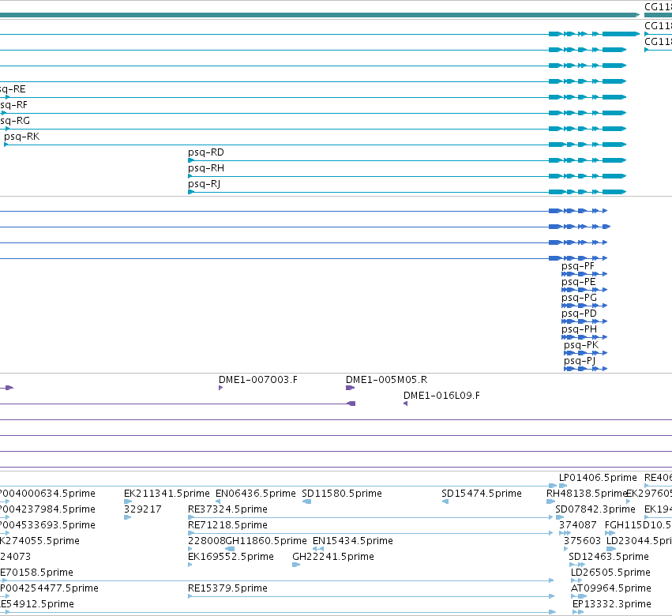The width and height of the screenshot is (672, 616).
Task: Select EST SD15474.5prime
Action: [481, 494]
